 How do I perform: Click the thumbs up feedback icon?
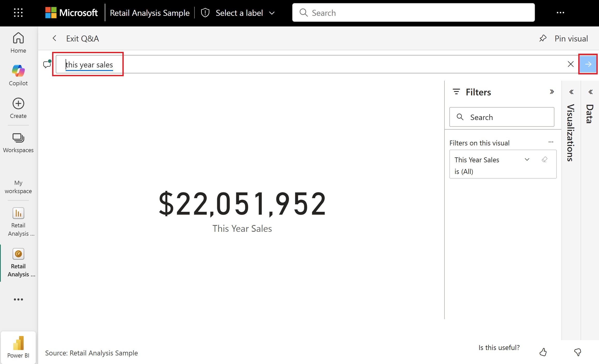click(543, 352)
